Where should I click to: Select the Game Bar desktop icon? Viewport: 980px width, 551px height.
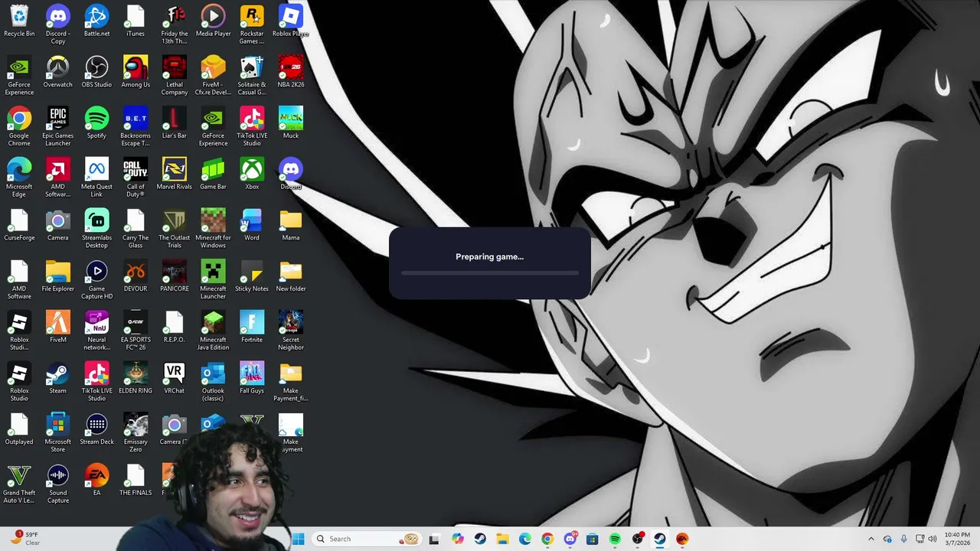pyautogui.click(x=213, y=174)
